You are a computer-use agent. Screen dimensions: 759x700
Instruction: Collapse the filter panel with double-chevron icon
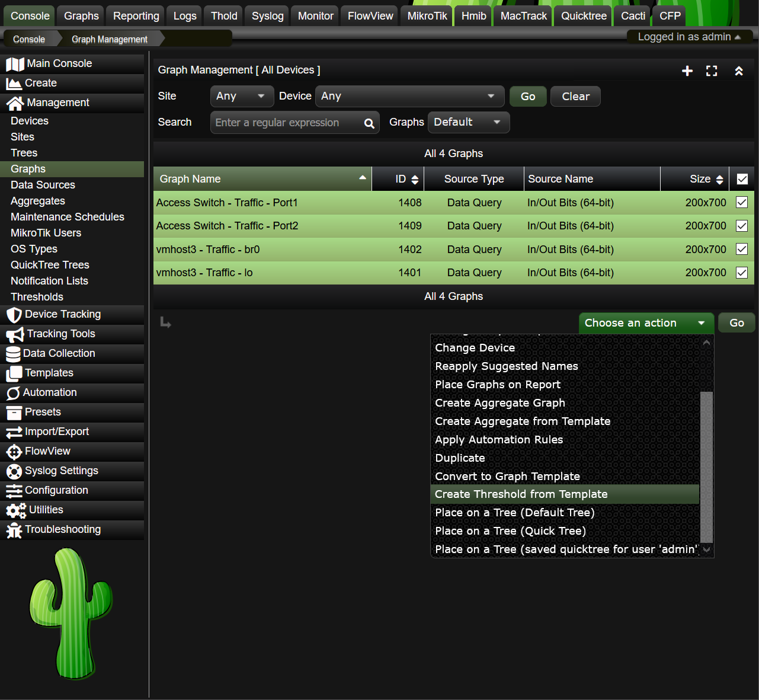[739, 71]
